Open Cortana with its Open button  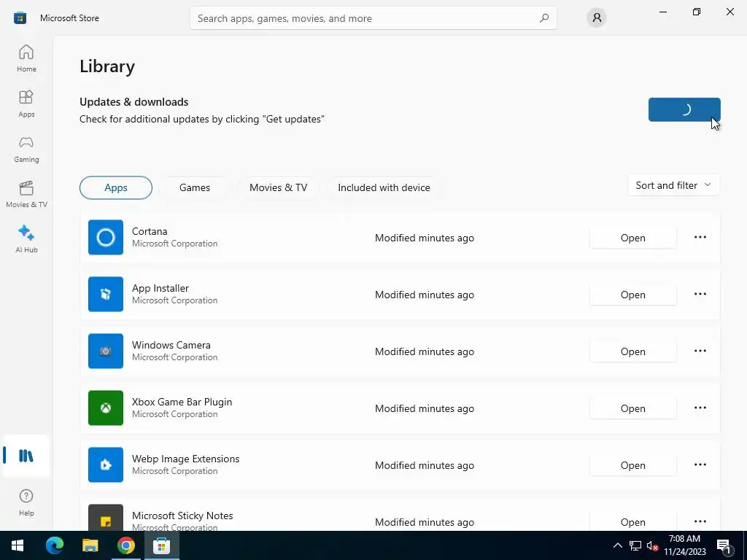click(x=632, y=238)
